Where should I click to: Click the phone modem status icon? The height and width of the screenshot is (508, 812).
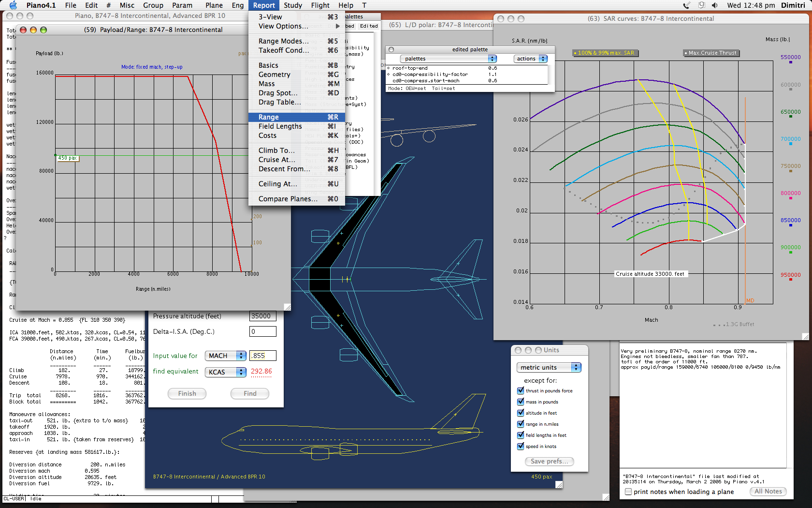[x=686, y=5]
